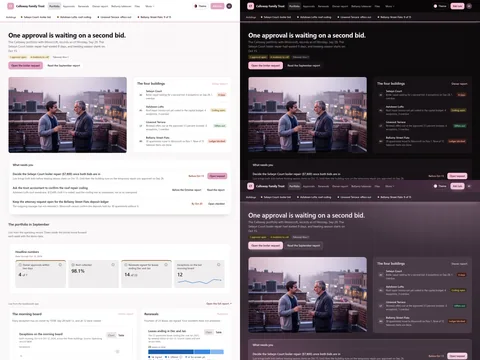
Task: Click the Selwyn Court row icon in light view
Action: (141, 95)
